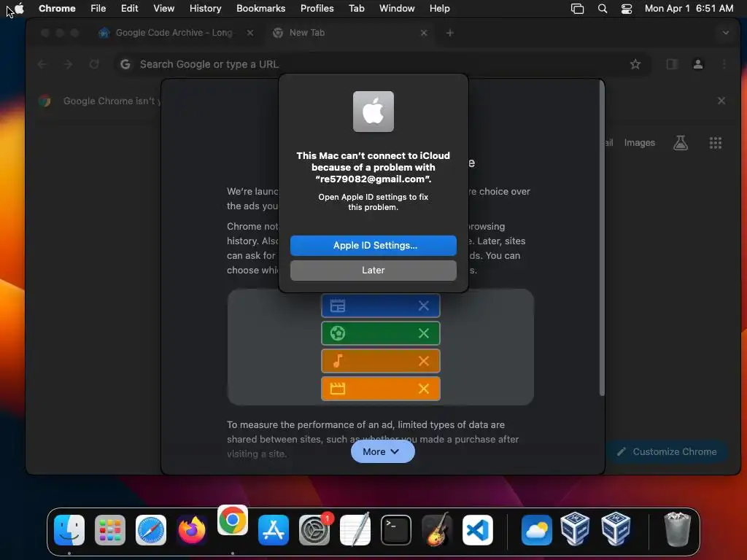Open Visual Studio Code from the Dock
This screenshot has height=560, width=747.
click(478, 530)
